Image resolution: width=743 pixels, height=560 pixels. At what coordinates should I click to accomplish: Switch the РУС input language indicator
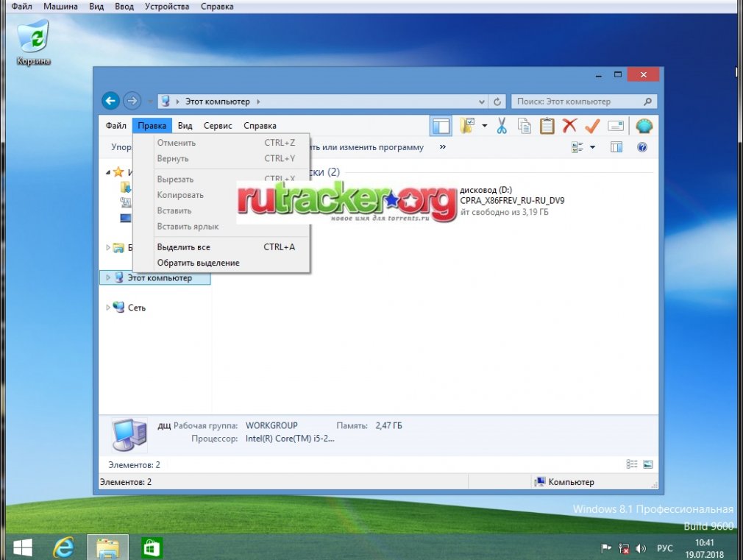665,548
